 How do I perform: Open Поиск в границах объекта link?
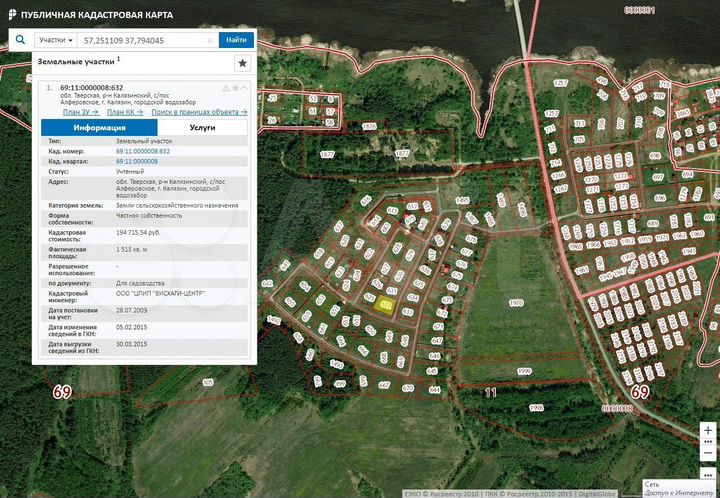tap(199, 112)
